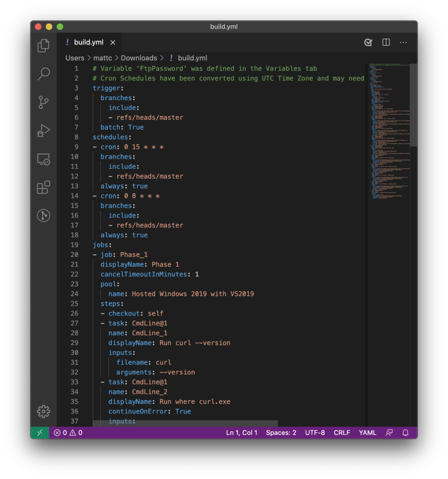The image size is (448, 479).
Task: Click the remote connection indicator
Action: 39,433
